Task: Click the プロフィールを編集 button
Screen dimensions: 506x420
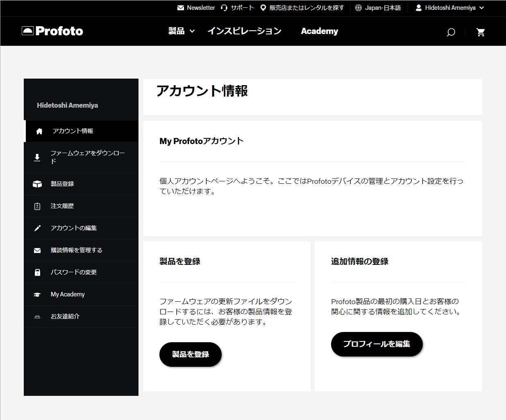Action: point(377,344)
